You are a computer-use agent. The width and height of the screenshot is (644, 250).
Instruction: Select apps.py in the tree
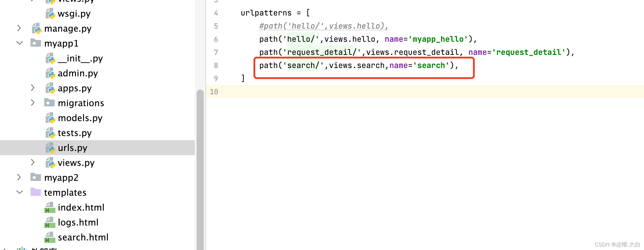pos(75,88)
